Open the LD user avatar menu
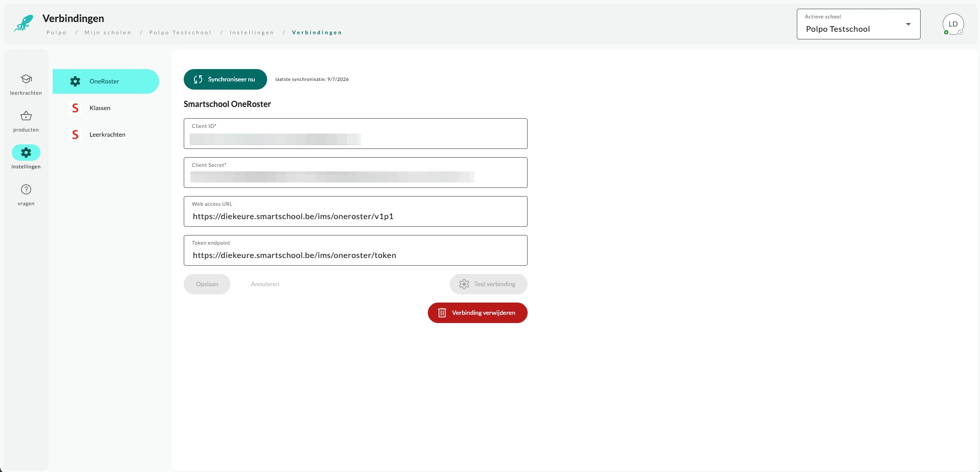980x472 pixels. point(953,24)
